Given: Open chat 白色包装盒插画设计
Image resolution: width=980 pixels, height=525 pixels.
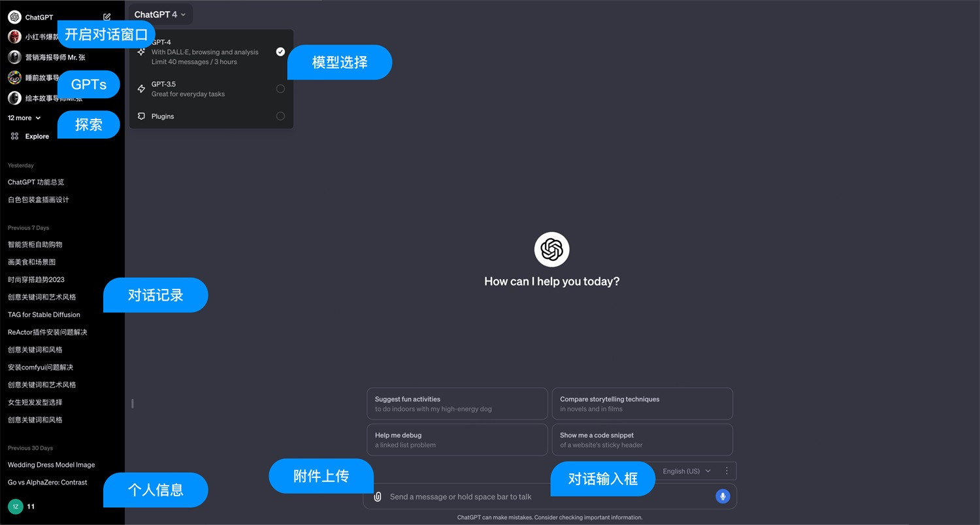Looking at the screenshot, I should (x=39, y=200).
